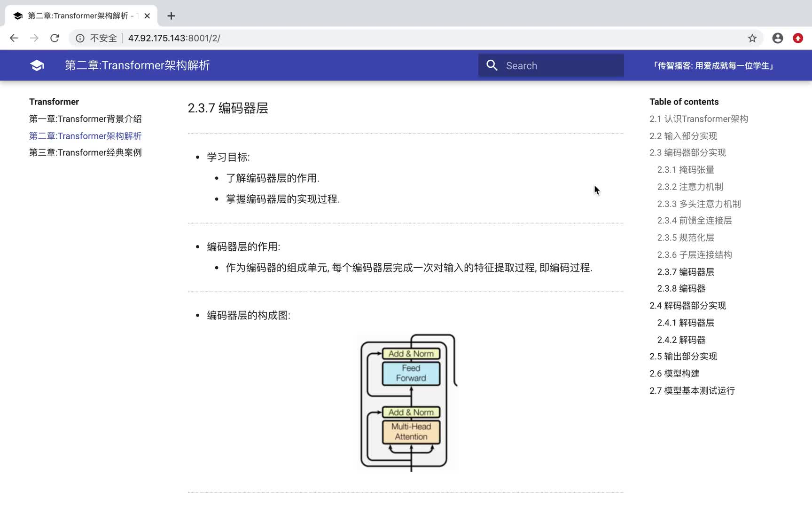Open 第二章:Transformer架构解析 in sidebar
812x508 pixels.
click(x=85, y=136)
